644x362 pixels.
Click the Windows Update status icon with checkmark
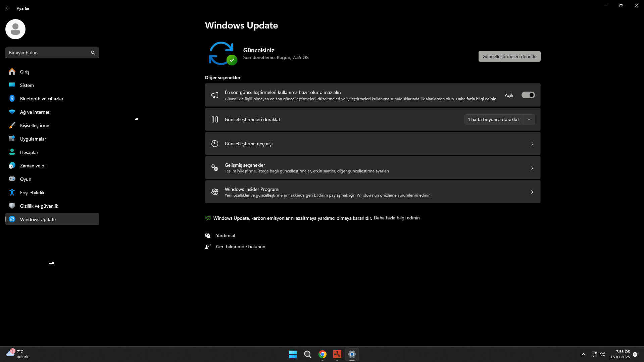click(x=223, y=54)
